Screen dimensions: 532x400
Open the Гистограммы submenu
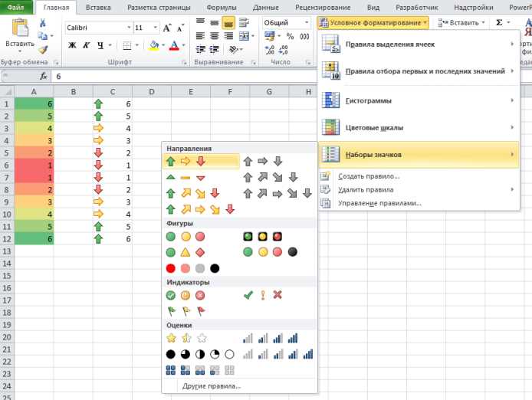pyautogui.click(x=419, y=100)
